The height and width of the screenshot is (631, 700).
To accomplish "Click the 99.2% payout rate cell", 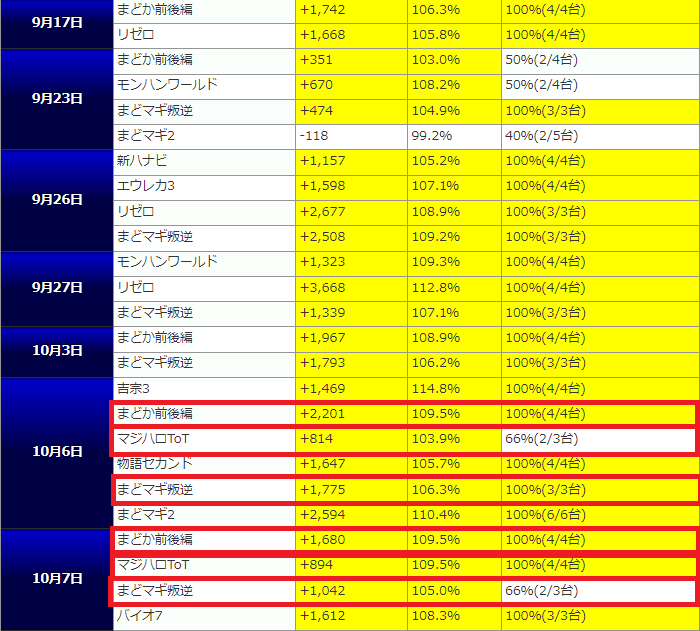I will click(454, 137).
